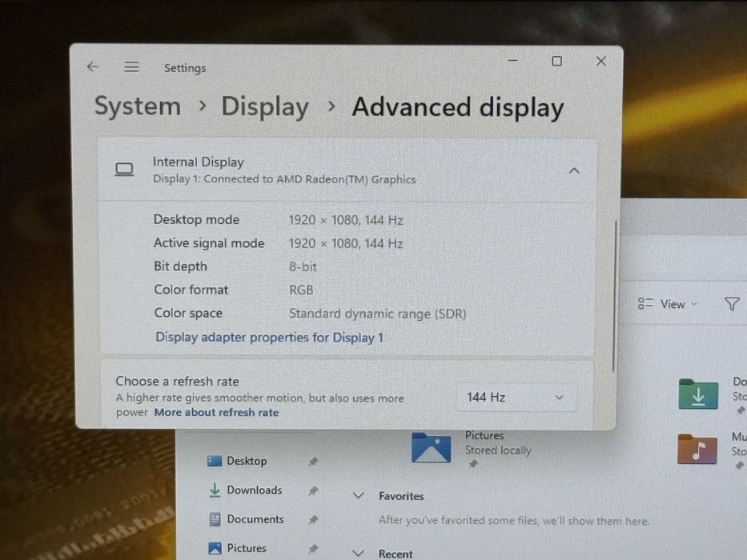This screenshot has width=747, height=560.
Task: Click the Filter funnel icon in File Explorer
Action: (732, 304)
